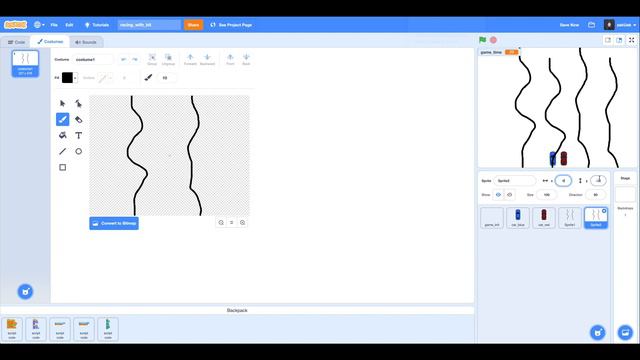Click Convert to Bitmap button
Screen dimensions: 640x360
[x=114, y=223]
